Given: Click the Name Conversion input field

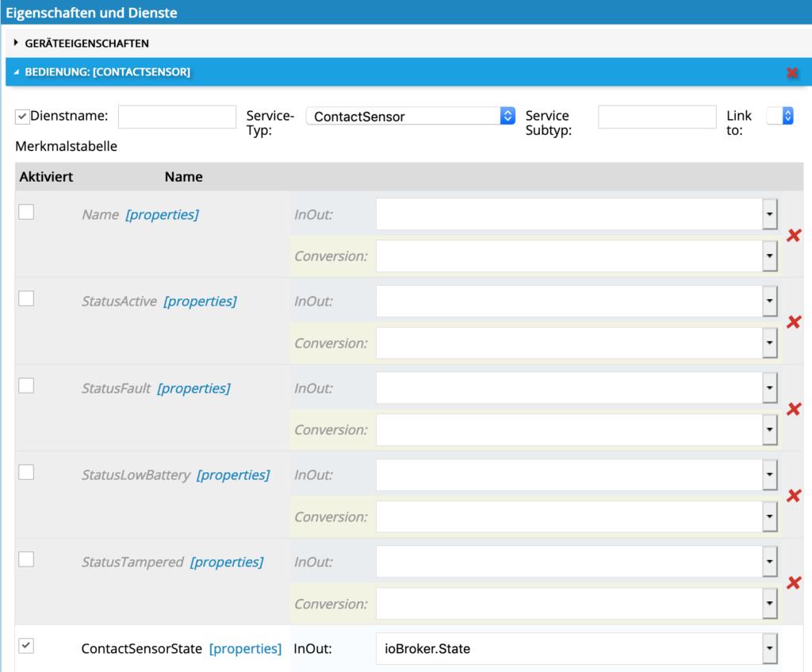Looking at the screenshot, I should coord(569,256).
